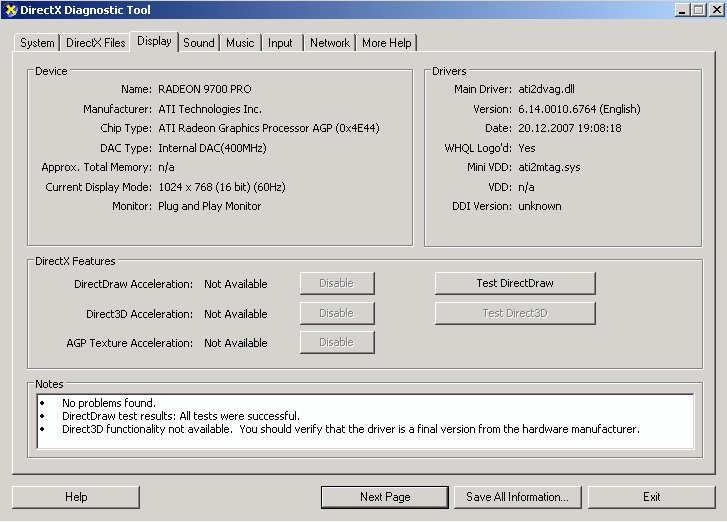Click Save All Information button
The image size is (727, 522).
517,497
